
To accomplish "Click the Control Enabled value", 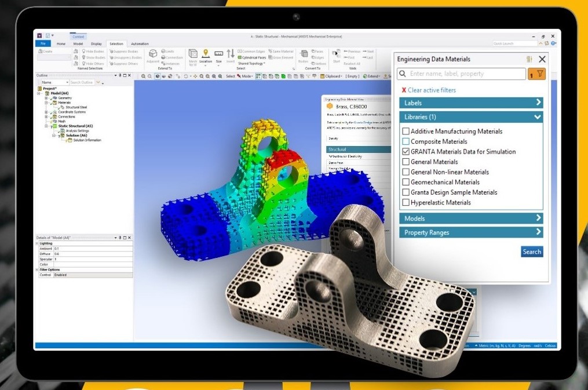I will pos(93,275).
